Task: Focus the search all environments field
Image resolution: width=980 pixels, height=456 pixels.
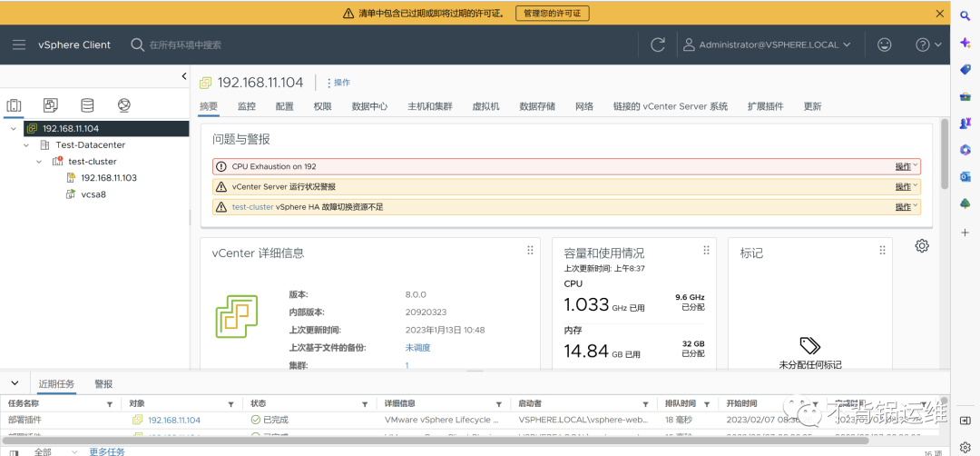Action: click(185, 45)
